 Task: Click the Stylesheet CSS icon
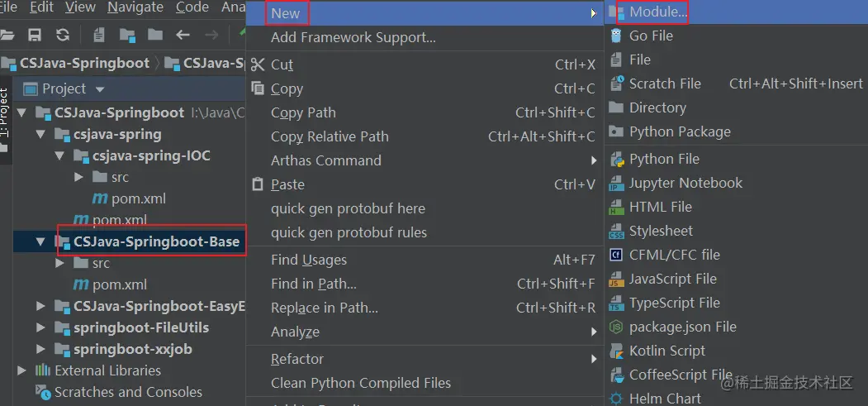point(616,231)
